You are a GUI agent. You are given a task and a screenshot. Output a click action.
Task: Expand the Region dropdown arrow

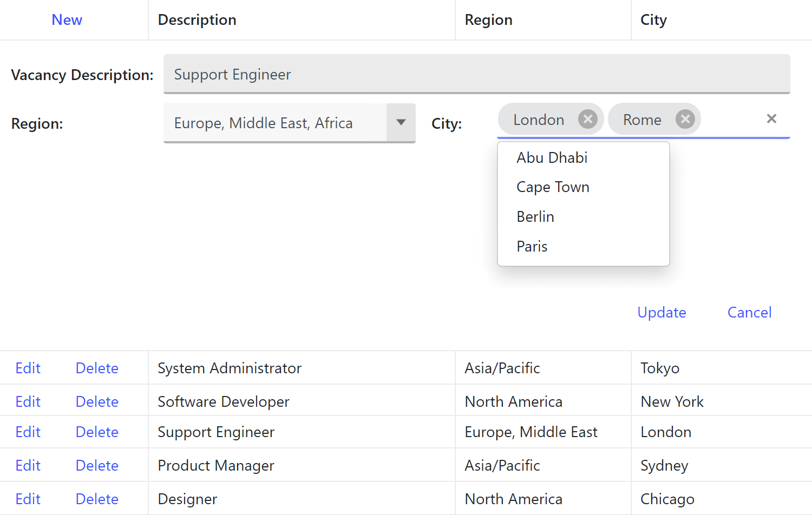[x=401, y=123]
